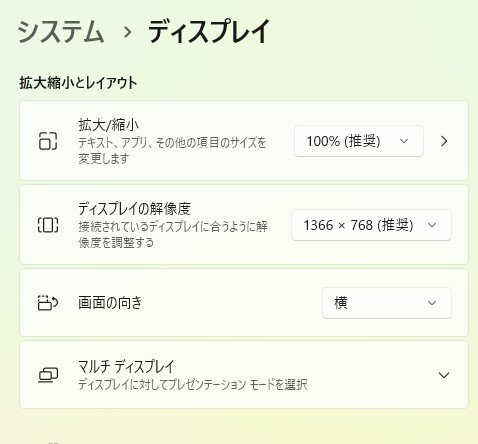The width and height of the screenshot is (478, 444).
Task: Open the 100% (推奨) scale dropdown
Action: (359, 141)
